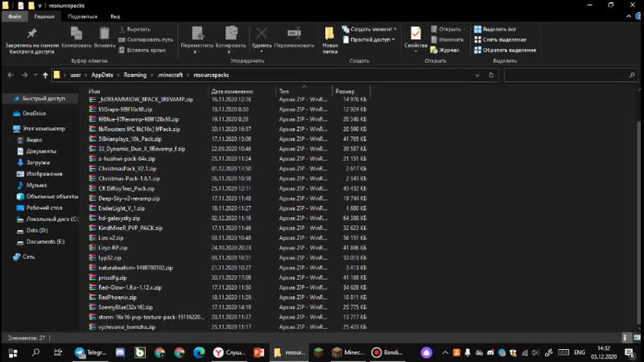Screen dimensions: 644x362
Task: Select Загрузки in the navigation pane
Action: click(x=38, y=162)
